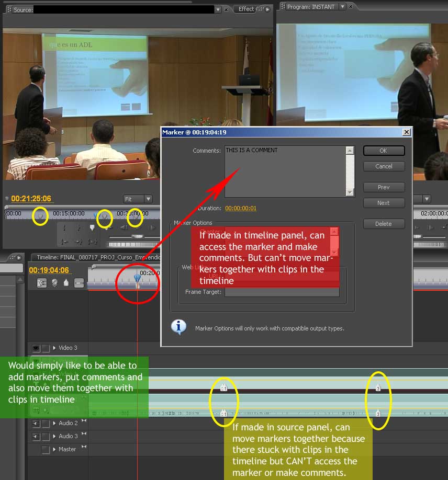Viewport: 448px width, 480px height.
Task: Open the Program monitor zoom dropdown arrow
Action: pos(427,199)
